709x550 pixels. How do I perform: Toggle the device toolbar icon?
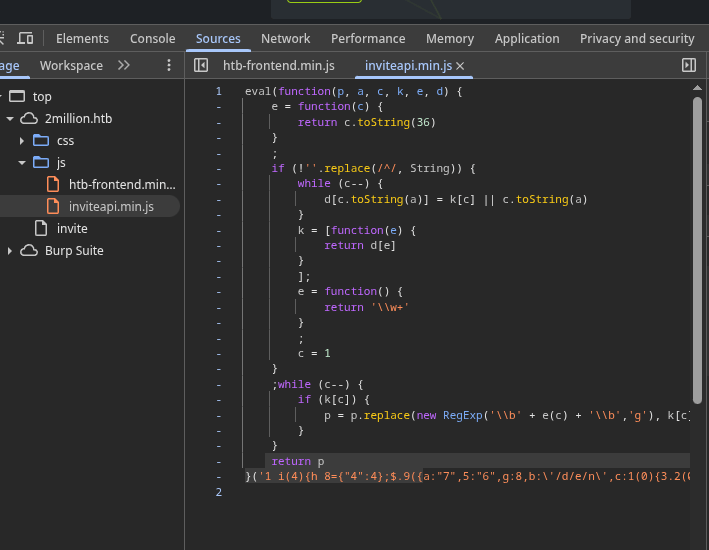click(25, 38)
